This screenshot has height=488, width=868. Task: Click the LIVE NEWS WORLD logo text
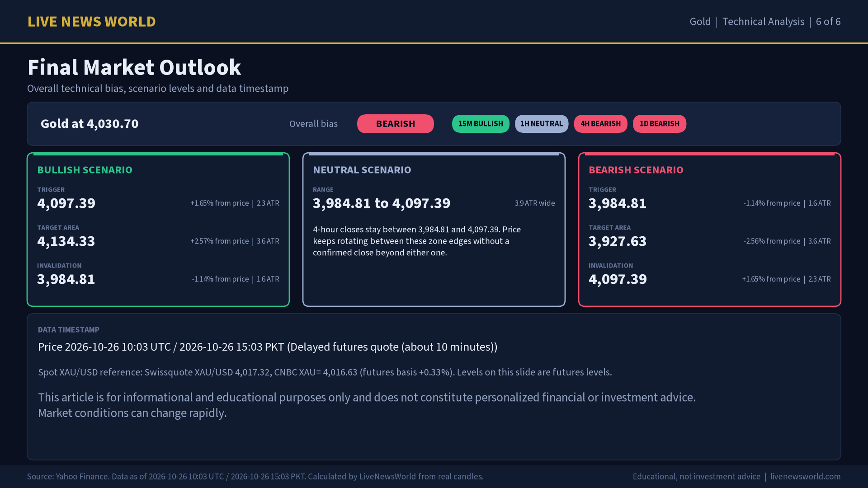pyautogui.click(x=92, y=22)
